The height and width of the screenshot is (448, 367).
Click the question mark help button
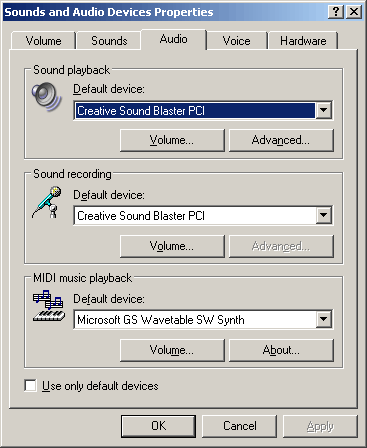(x=336, y=12)
